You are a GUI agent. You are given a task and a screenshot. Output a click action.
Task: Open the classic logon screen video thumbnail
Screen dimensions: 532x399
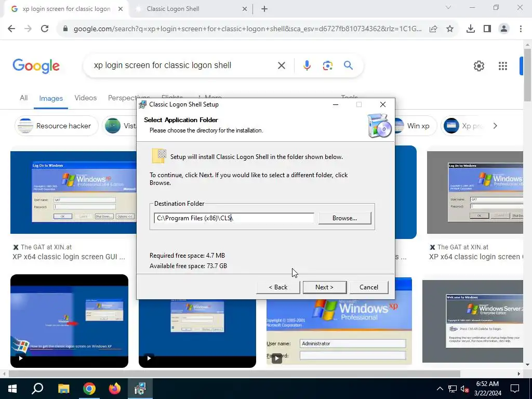pyautogui.click(x=69, y=321)
